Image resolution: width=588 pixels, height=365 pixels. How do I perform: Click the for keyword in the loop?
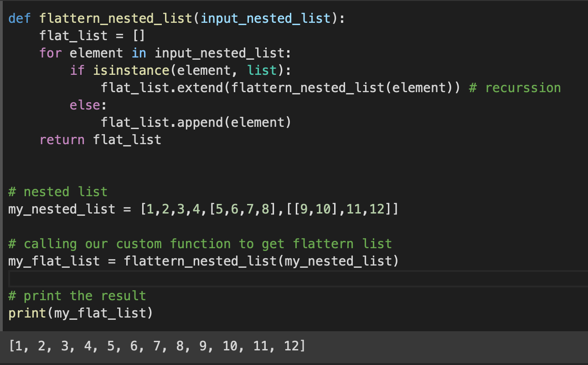point(50,52)
